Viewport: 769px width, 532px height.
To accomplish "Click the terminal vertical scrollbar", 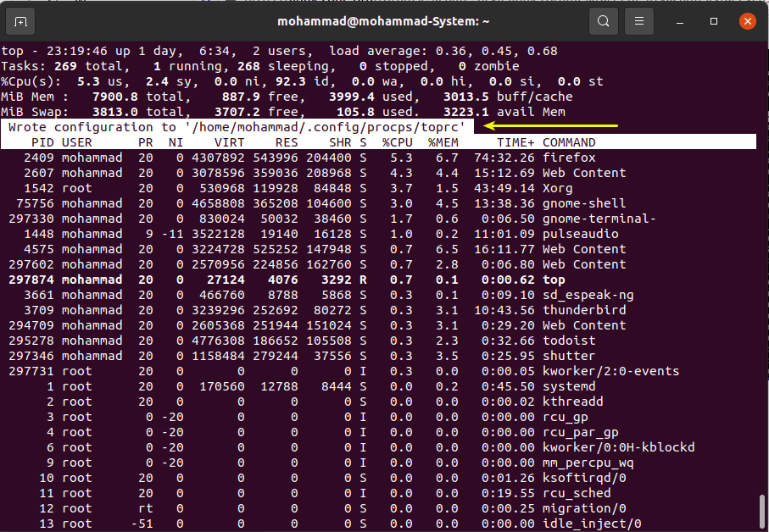I will (x=762, y=511).
